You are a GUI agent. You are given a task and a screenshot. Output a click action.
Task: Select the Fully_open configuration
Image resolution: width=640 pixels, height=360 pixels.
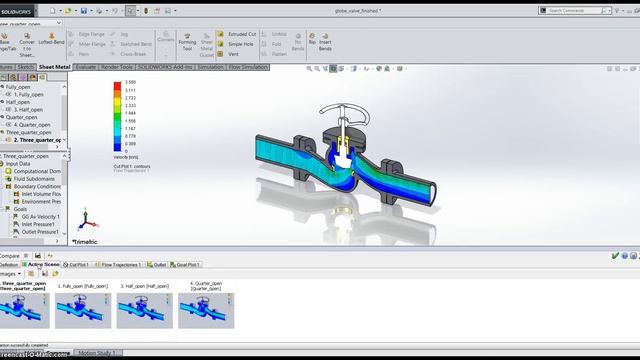(x=18, y=87)
